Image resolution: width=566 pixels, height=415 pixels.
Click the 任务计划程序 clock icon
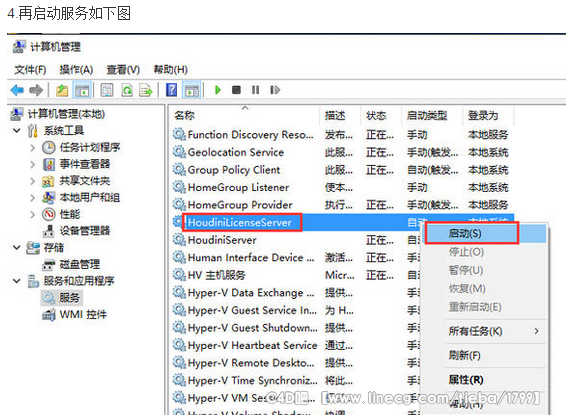pos(49,147)
